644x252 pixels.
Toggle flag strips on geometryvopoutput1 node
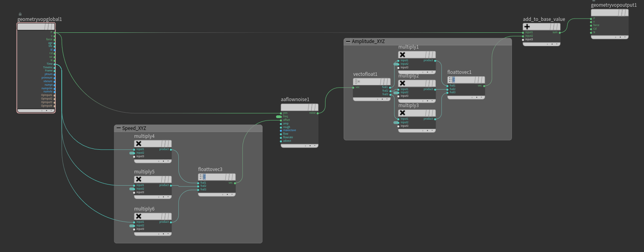pyautogui.click(x=623, y=13)
